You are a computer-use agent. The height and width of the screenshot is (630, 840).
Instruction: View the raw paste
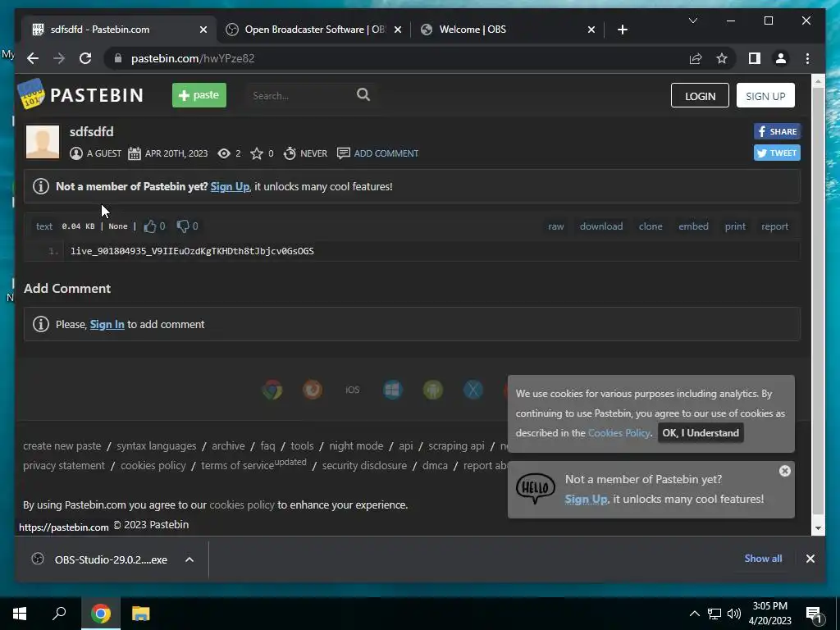(556, 226)
